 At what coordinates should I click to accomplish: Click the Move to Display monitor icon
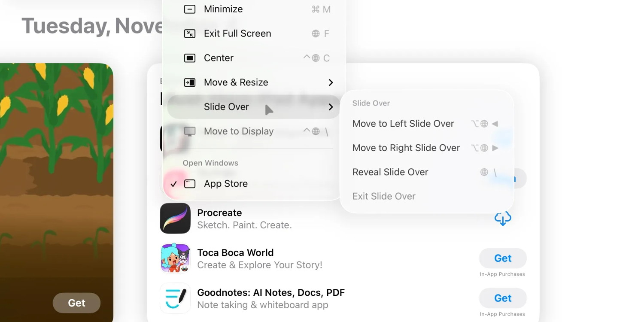point(189,131)
